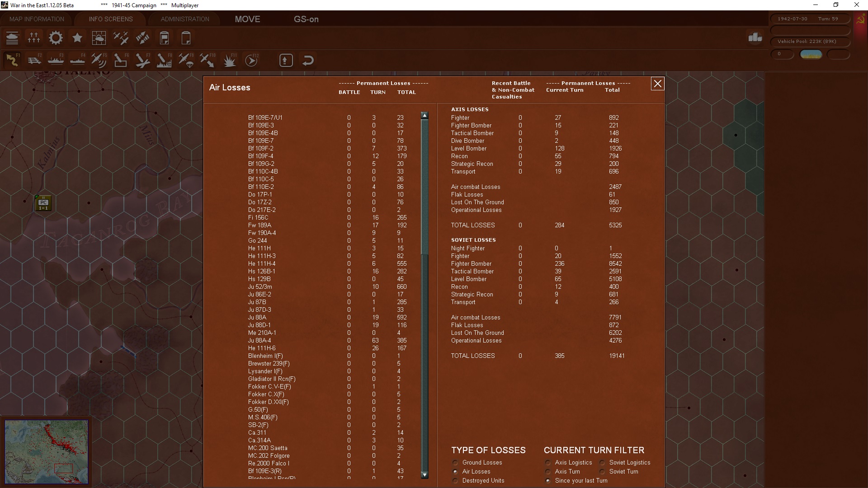The height and width of the screenshot is (488, 868).
Task: Click the upload arrow box icon
Action: coord(286,60)
